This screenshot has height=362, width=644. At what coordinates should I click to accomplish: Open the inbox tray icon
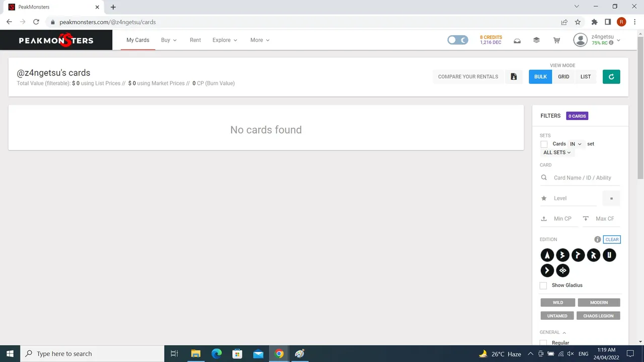pos(517,40)
